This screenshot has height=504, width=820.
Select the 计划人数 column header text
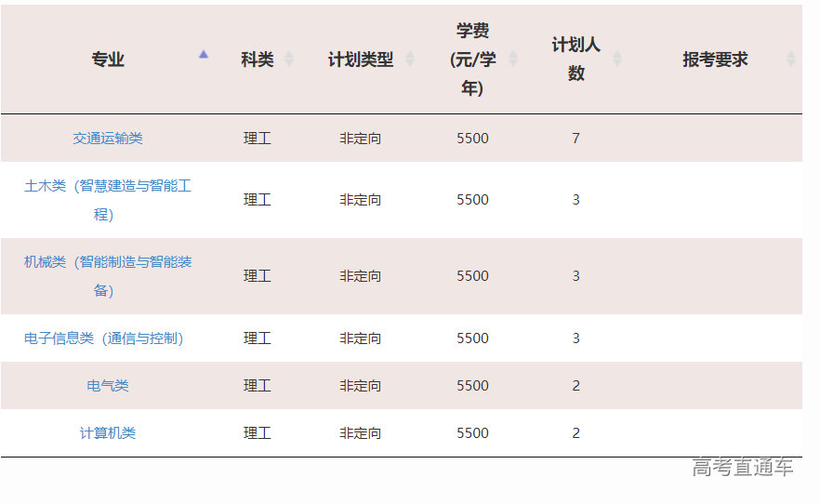coord(576,60)
